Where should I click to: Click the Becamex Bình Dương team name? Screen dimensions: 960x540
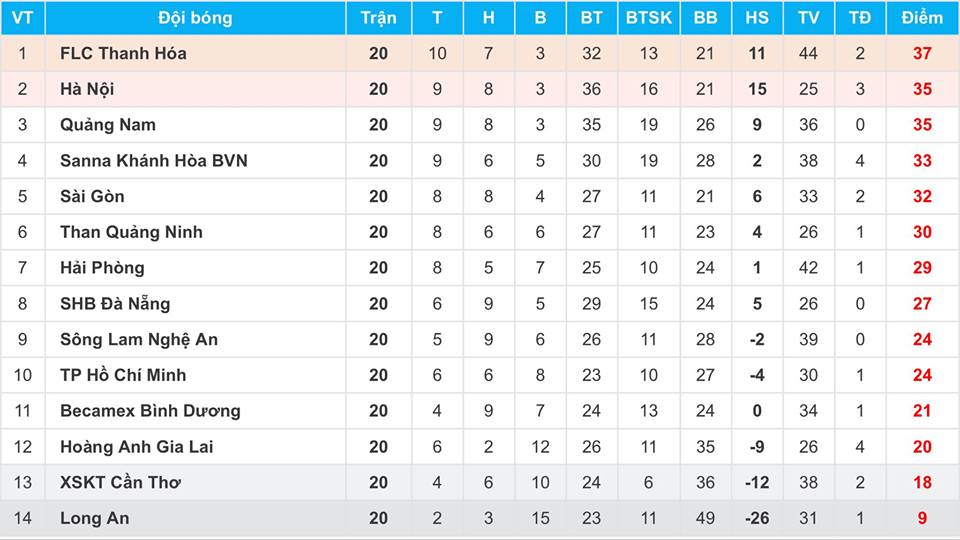point(150,411)
